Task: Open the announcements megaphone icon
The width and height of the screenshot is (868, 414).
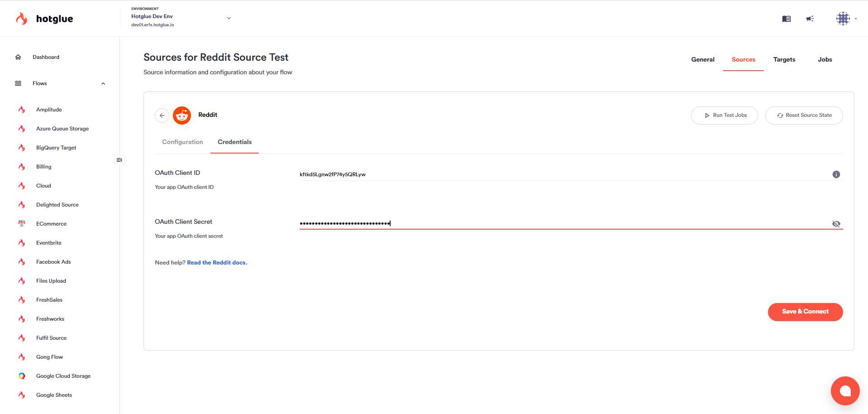Action: click(x=810, y=19)
